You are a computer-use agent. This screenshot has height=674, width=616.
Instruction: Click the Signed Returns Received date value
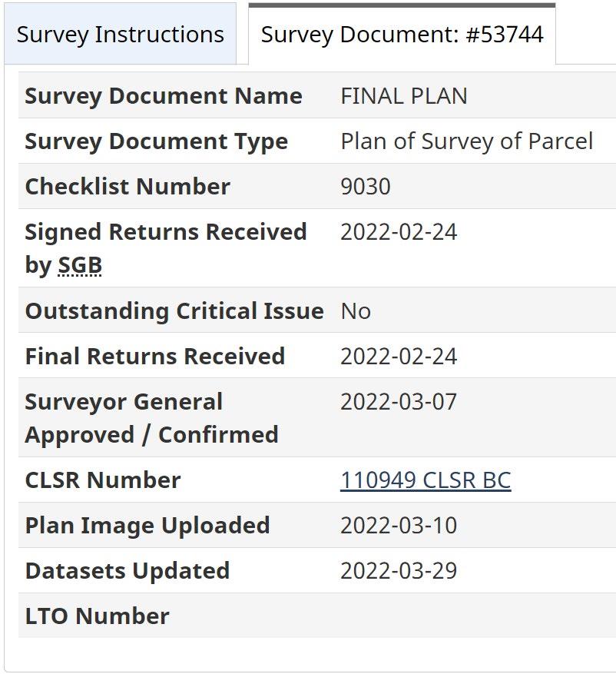click(x=399, y=232)
